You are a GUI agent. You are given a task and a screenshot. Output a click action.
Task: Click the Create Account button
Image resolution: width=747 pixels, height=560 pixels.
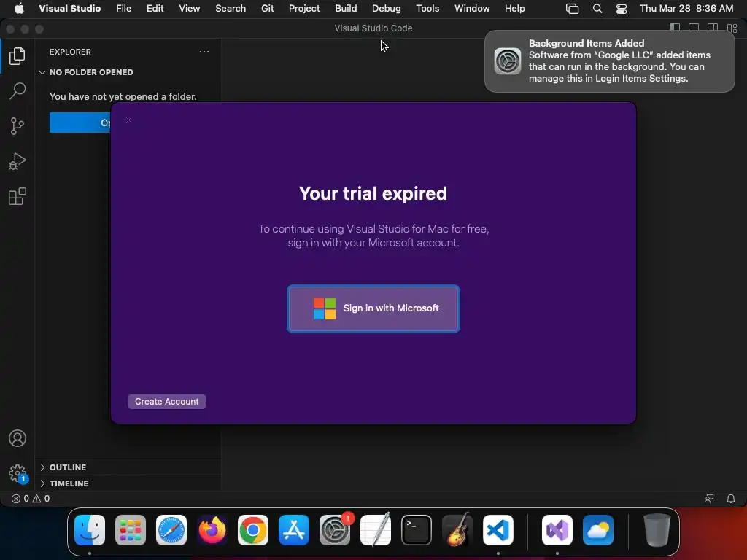point(167,402)
